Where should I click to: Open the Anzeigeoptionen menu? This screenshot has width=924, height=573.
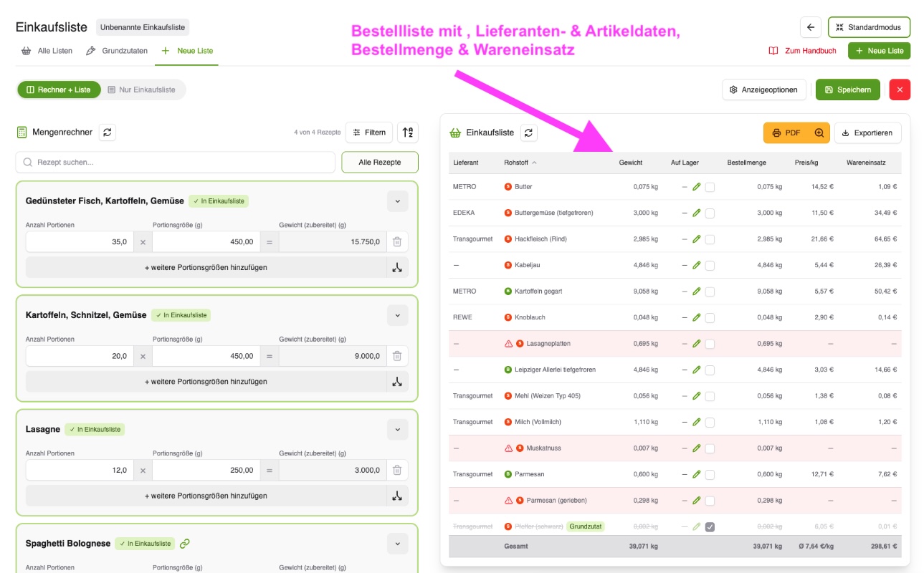(764, 90)
